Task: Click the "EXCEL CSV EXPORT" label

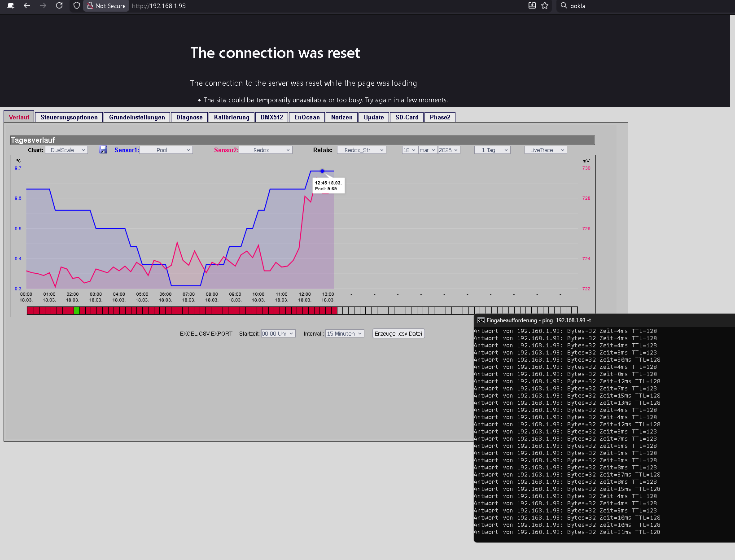Action: (206, 334)
